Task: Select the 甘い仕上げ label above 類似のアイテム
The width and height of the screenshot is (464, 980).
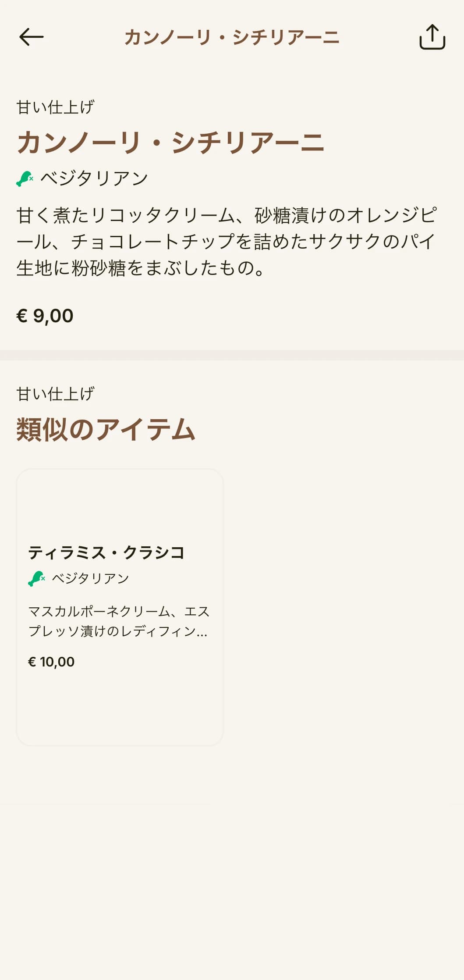Action: (x=55, y=394)
